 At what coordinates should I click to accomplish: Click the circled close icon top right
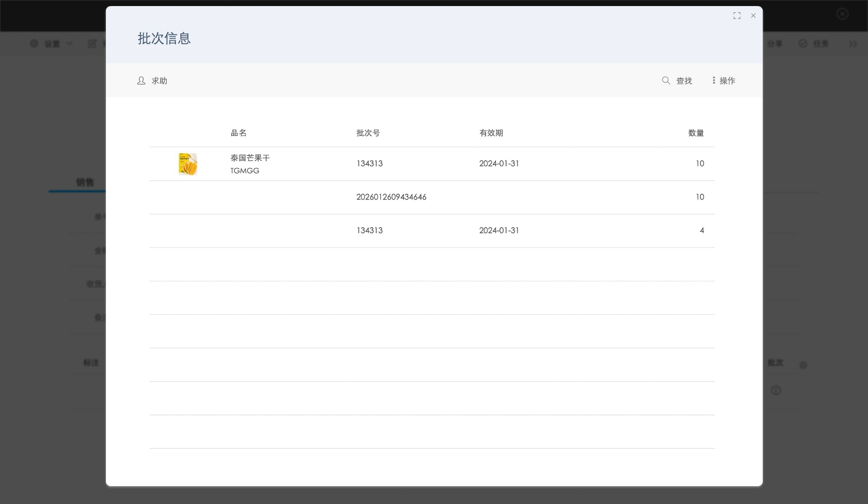[842, 14]
